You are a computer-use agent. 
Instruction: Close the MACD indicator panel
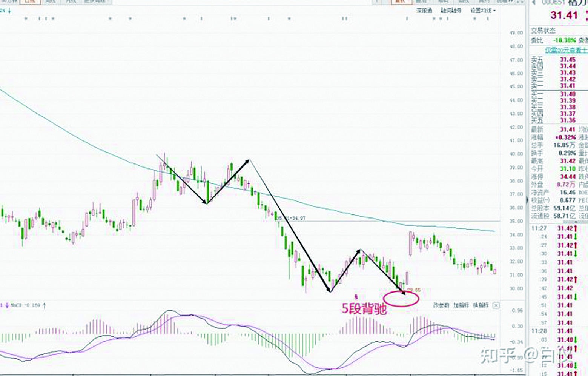[496, 305]
